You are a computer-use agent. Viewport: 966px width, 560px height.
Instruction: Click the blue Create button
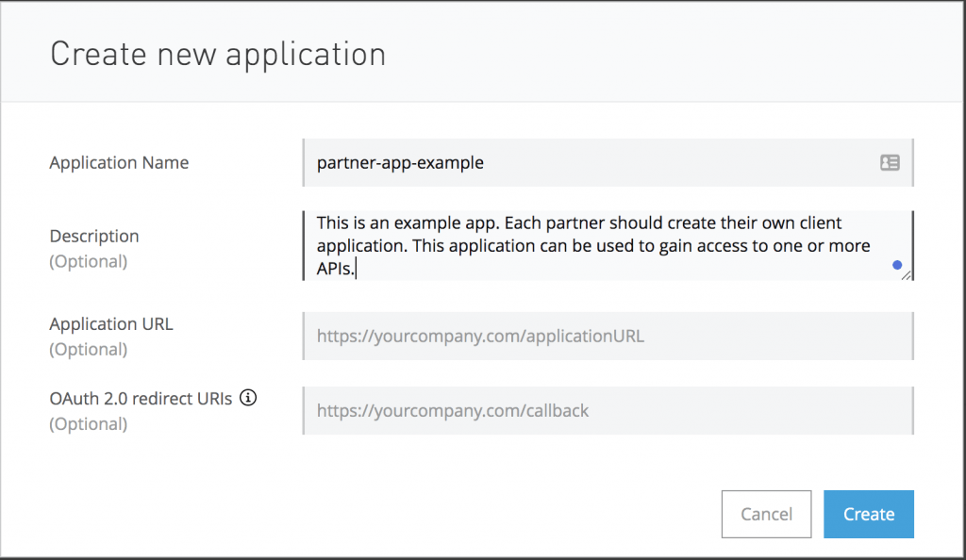click(869, 514)
